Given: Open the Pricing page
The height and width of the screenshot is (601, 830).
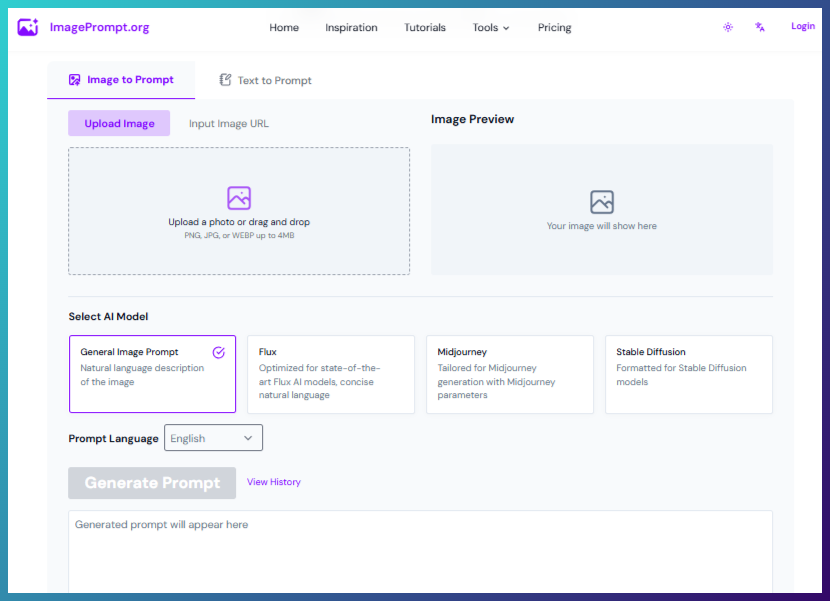Looking at the screenshot, I should [x=554, y=28].
